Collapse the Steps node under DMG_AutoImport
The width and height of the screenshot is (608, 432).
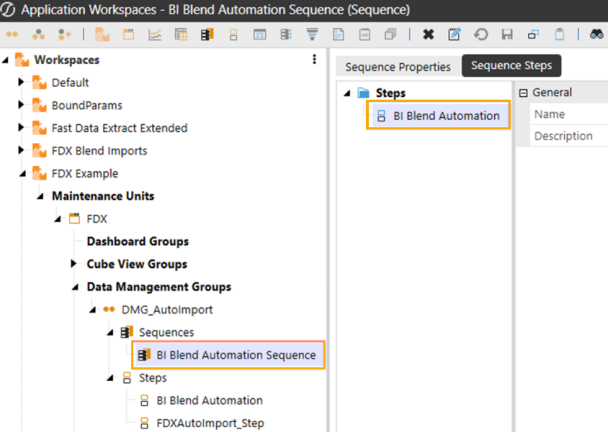pyautogui.click(x=110, y=378)
